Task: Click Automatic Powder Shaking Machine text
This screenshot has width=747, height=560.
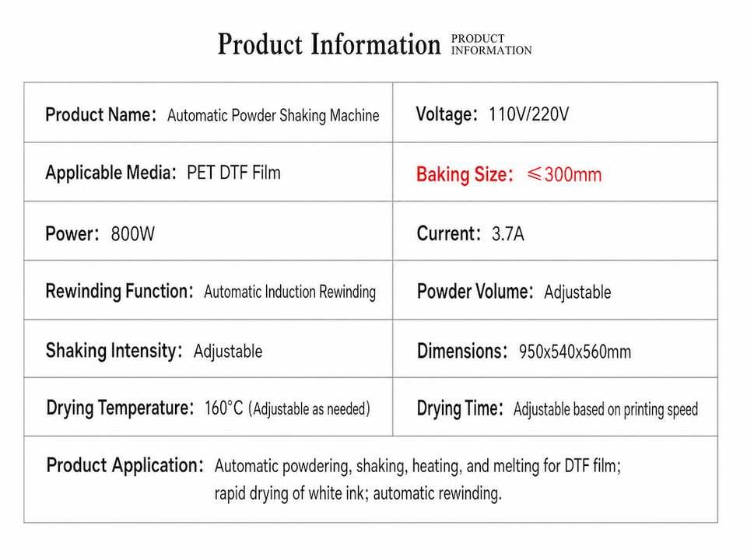Action: click(x=273, y=115)
